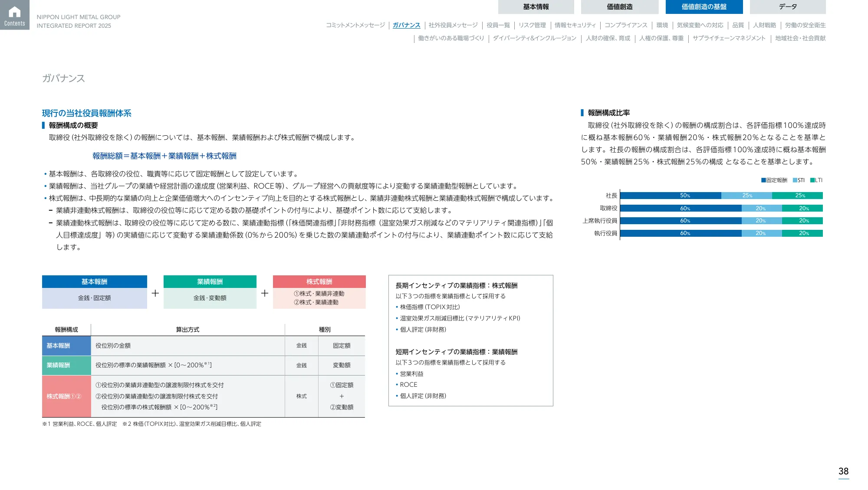Navigate to リスク管理
Viewport: 868px width, 490px height.
[533, 25]
